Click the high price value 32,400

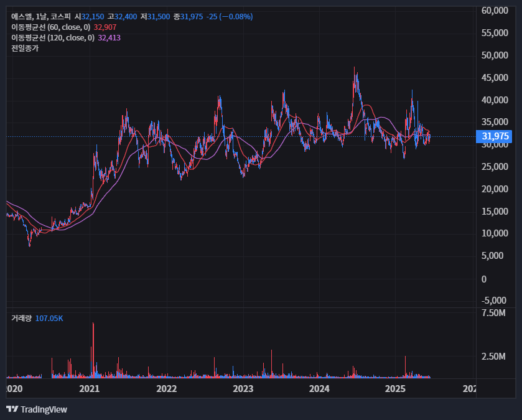[126, 16]
